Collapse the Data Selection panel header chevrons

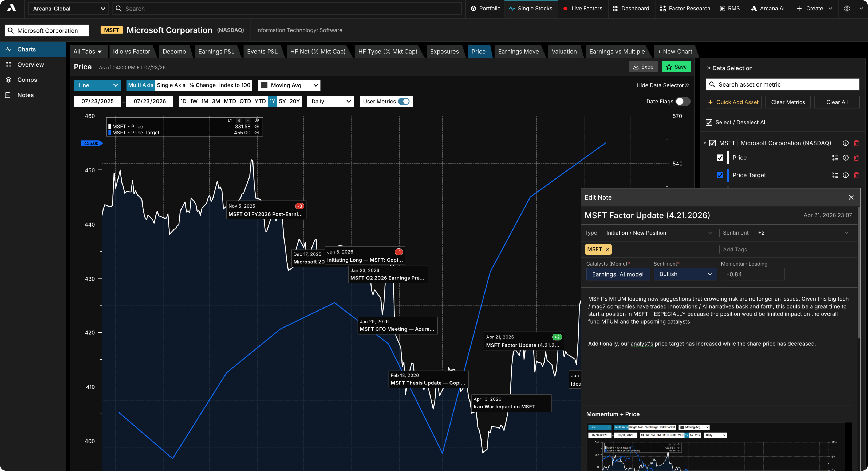pos(709,68)
